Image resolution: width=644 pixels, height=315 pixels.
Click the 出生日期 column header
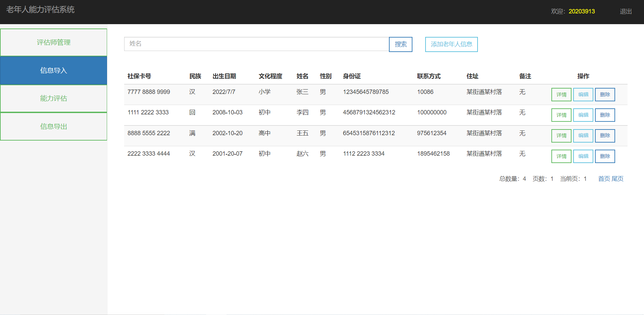(x=224, y=76)
